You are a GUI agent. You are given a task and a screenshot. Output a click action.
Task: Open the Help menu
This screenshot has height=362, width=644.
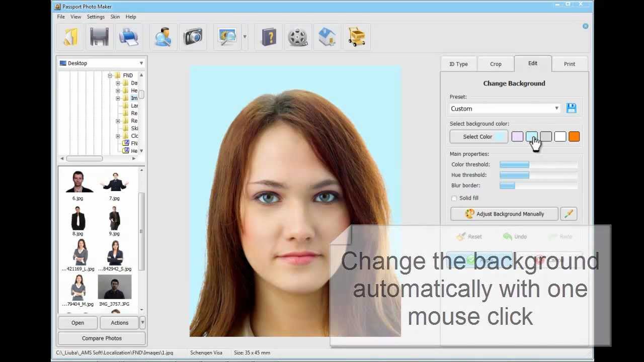[131, 17]
